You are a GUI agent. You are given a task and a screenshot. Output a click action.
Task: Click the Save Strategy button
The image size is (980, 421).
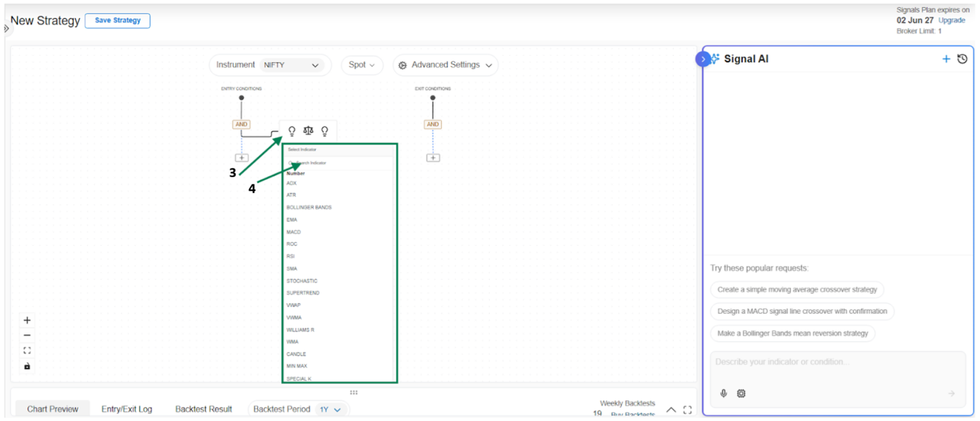click(x=117, y=21)
